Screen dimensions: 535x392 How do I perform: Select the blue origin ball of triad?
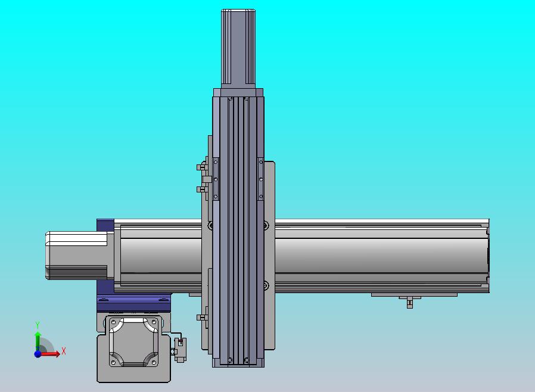coord(38,354)
